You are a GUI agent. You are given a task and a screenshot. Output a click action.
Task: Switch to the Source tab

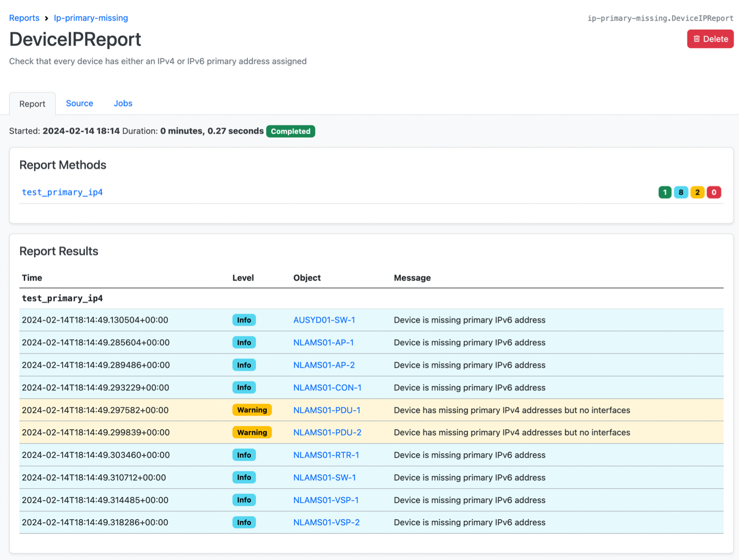pos(79,103)
